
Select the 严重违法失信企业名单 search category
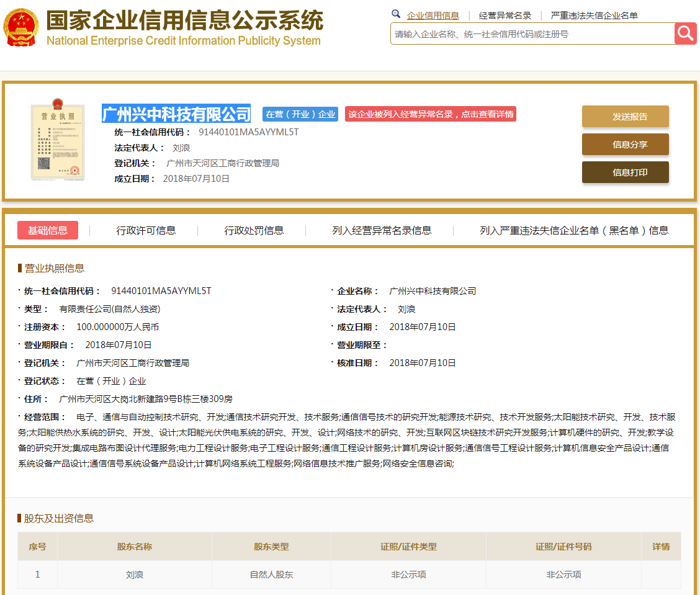tap(594, 16)
